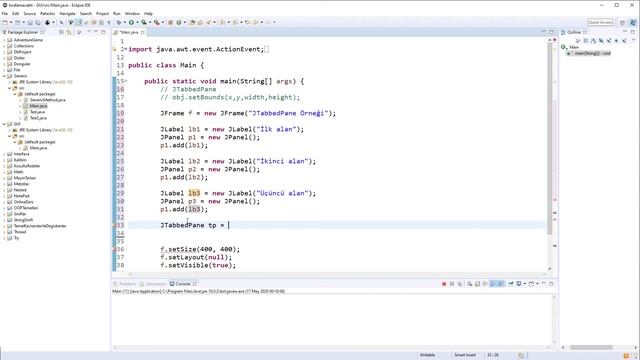
Task: Click the Save All toolbar icon
Action: pyautogui.click(x=38, y=22)
